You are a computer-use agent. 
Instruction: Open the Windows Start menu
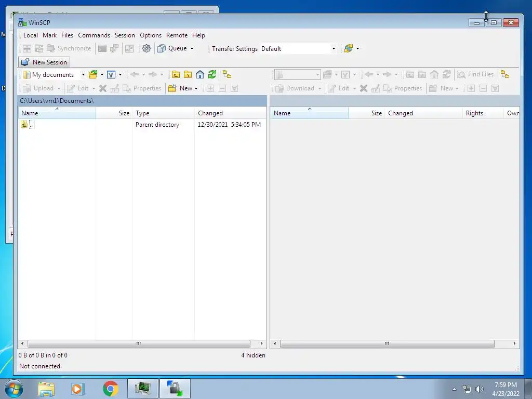(14, 389)
